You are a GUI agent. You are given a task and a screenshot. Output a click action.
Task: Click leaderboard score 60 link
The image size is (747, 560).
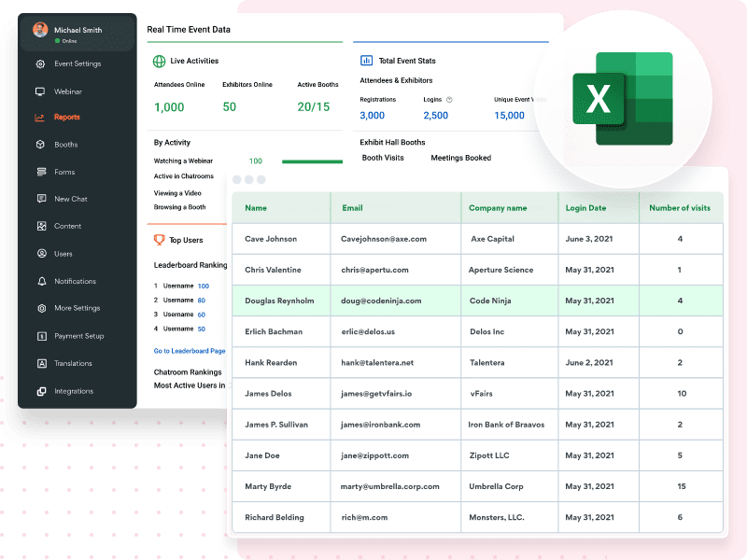tap(202, 315)
